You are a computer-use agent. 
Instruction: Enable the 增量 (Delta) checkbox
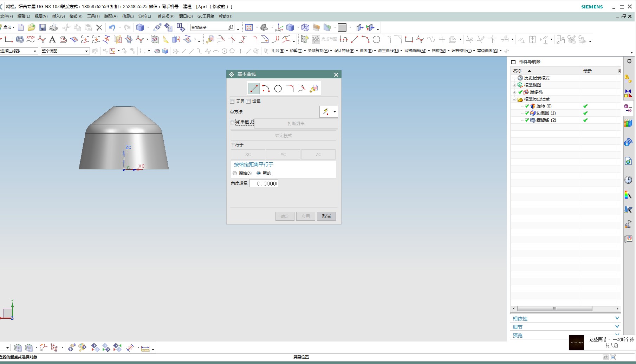(248, 102)
